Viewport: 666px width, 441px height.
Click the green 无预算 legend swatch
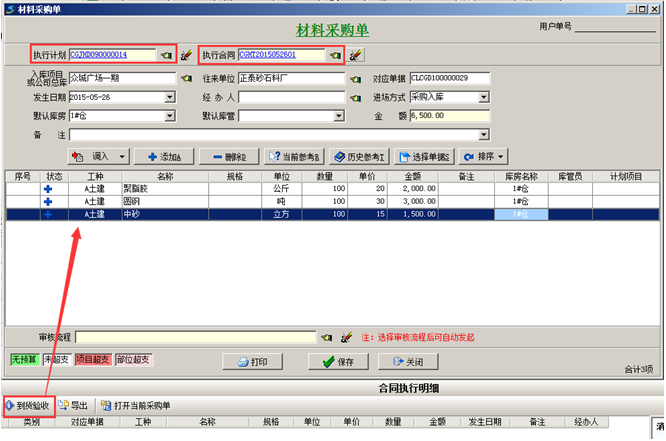point(21,360)
